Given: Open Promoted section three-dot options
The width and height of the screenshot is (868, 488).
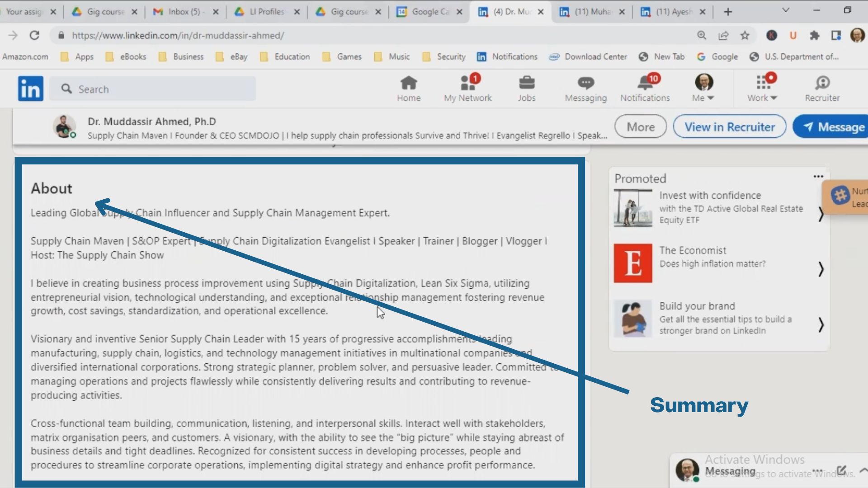Looking at the screenshot, I should click(x=818, y=177).
